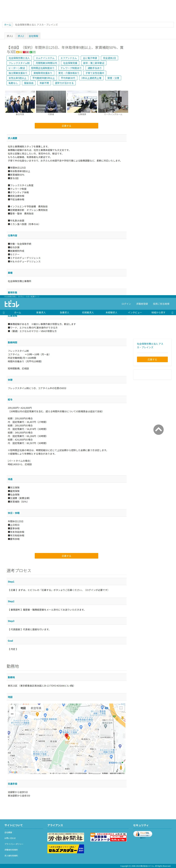
Task: Click キーボード ショートカット on the map
Action: (59, 773)
